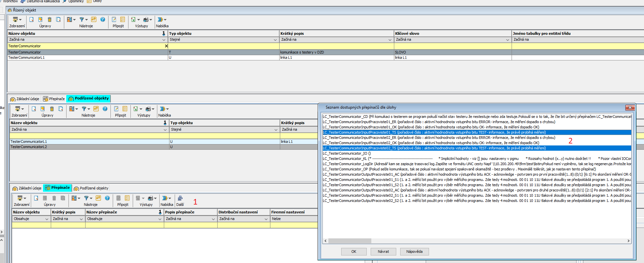Click the Další network icon in Přepínače toolbar
This screenshot has height=263, width=644.
coord(180,198)
